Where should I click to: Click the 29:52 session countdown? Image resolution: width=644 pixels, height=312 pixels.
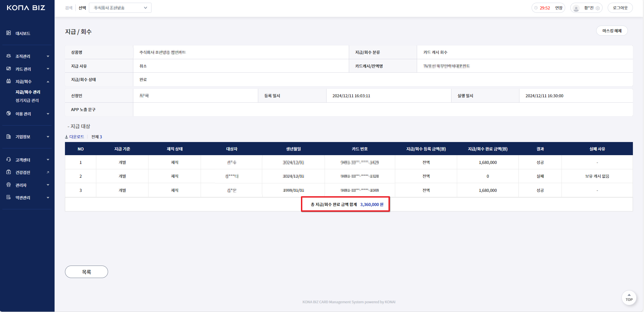(x=545, y=8)
